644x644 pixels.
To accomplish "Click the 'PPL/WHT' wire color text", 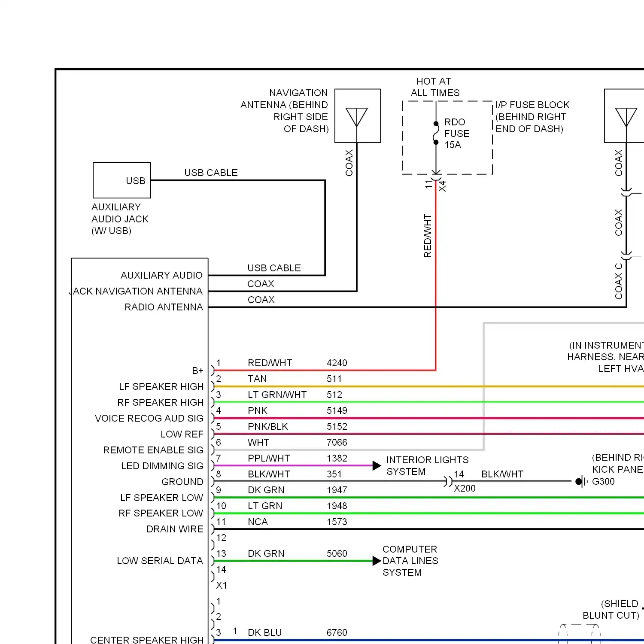I will coord(269,458).
